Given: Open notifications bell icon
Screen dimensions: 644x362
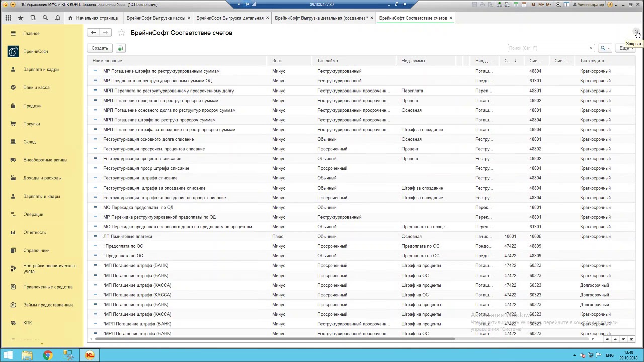Looking at the screenshot, I should pyautogui.click(x=57, y=18).
